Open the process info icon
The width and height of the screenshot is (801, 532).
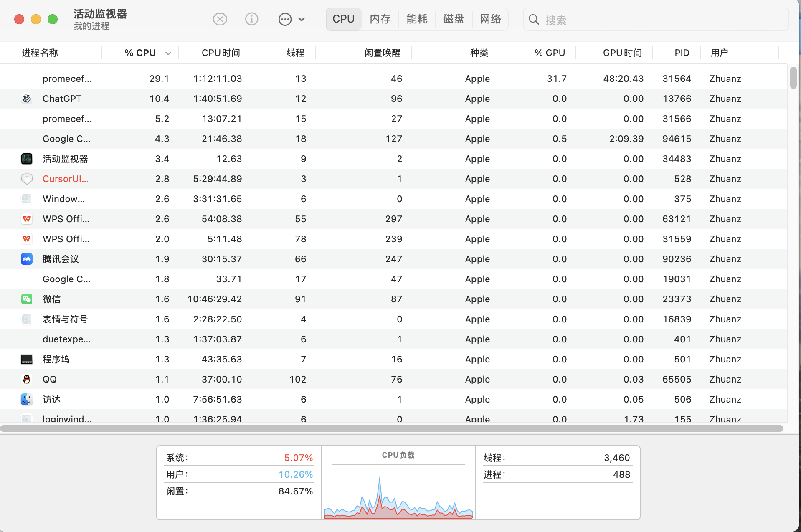[x=251, y=19]
